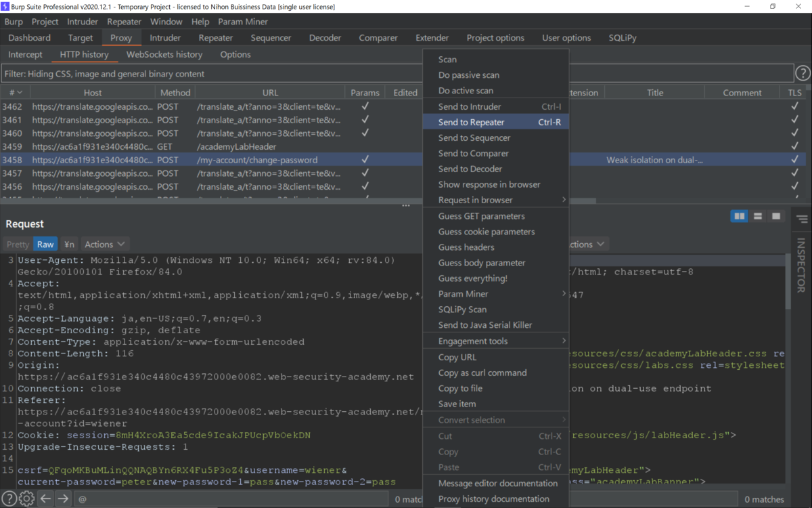Expand Engagement tools submenu

[x=495, y=341]
